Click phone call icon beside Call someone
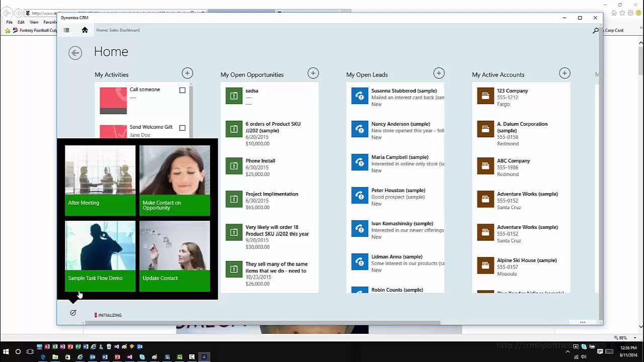644x362 pixels. (x=113, y=101)
